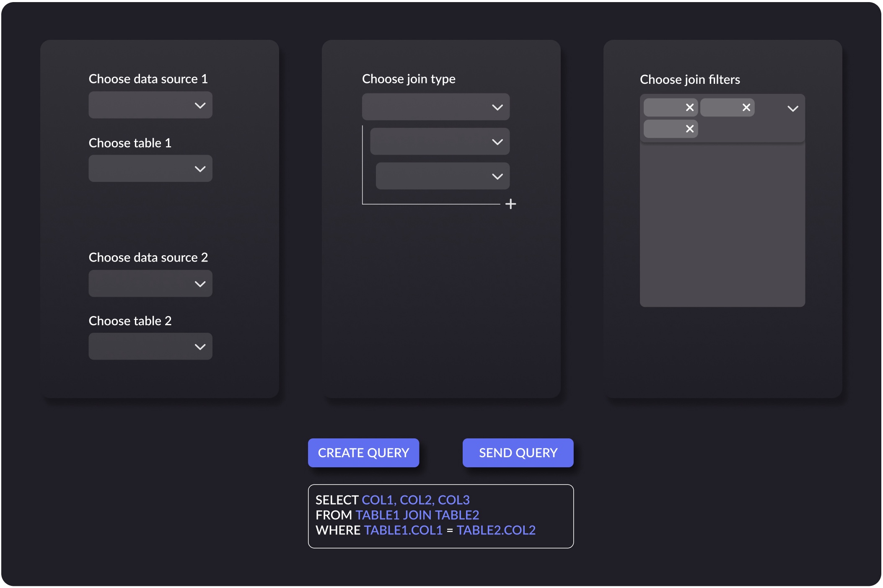Open the first nested join dropdown
883x588 pixels.
pos(440,142)
